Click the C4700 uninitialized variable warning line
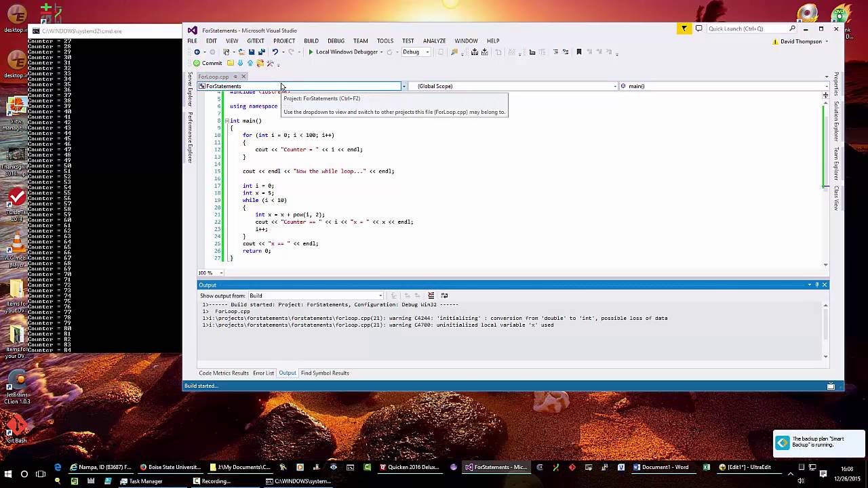The width and height of the screenshot is (868, 488). click(378, 325)
